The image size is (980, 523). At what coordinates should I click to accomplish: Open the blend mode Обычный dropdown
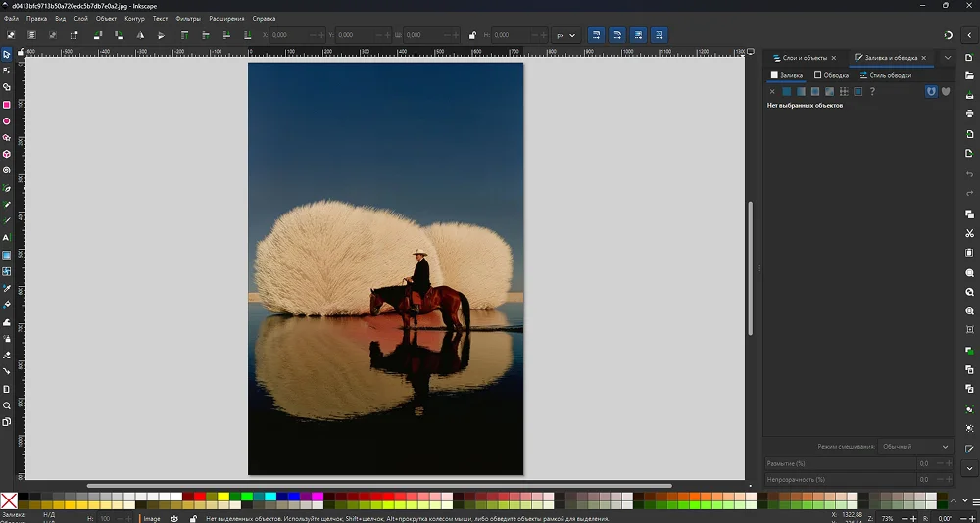(915, 447)
